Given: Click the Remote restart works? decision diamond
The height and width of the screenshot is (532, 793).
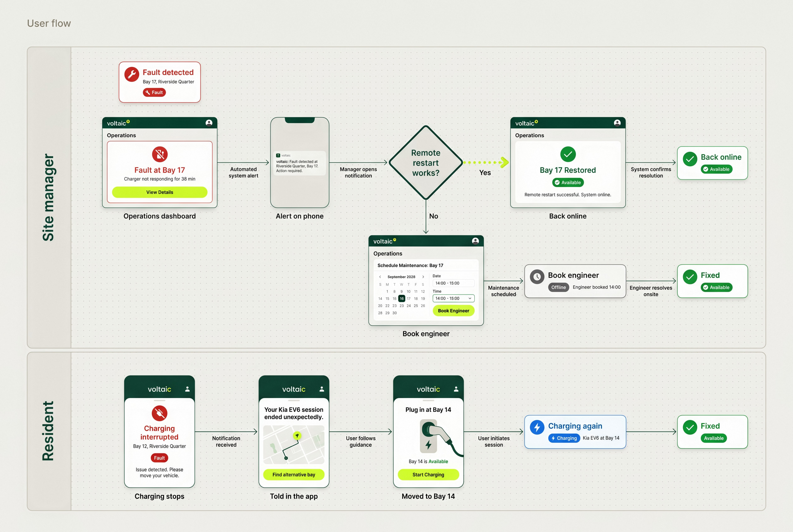Looking at the screenshot, I should tap(425, 162).
